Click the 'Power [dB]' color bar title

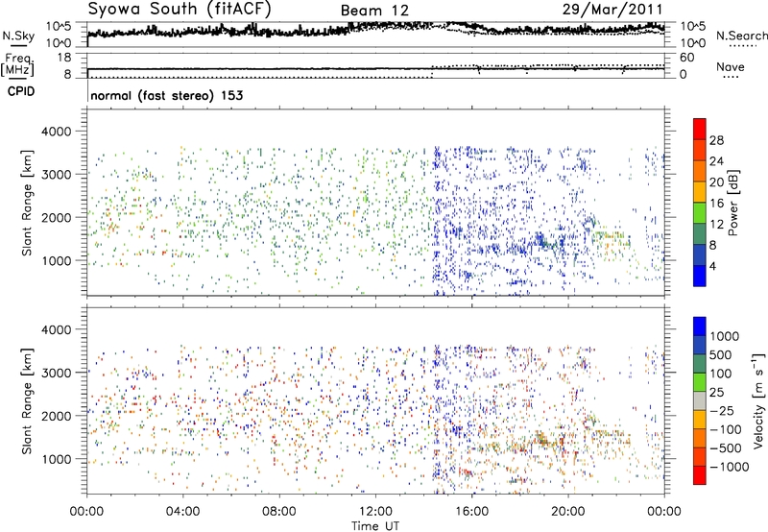coord(733,203)
